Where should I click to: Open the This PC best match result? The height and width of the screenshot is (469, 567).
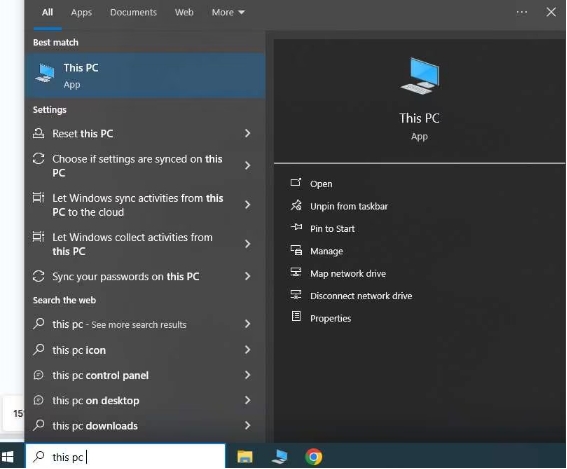click(x=145, y=76)
